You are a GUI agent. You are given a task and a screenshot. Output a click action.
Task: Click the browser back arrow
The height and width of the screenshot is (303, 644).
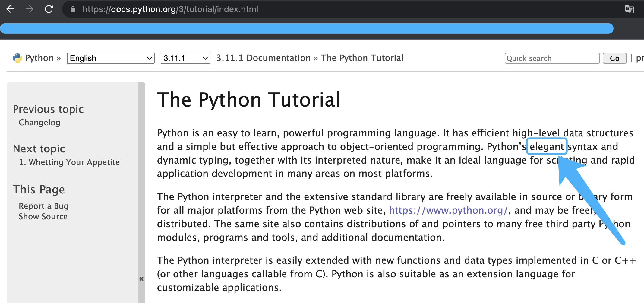pos(10,9)
